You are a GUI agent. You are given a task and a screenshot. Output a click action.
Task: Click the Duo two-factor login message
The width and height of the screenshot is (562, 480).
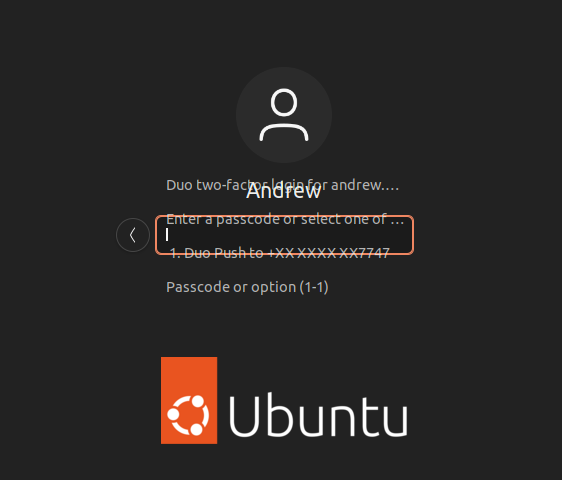click(x=282, y=185)
